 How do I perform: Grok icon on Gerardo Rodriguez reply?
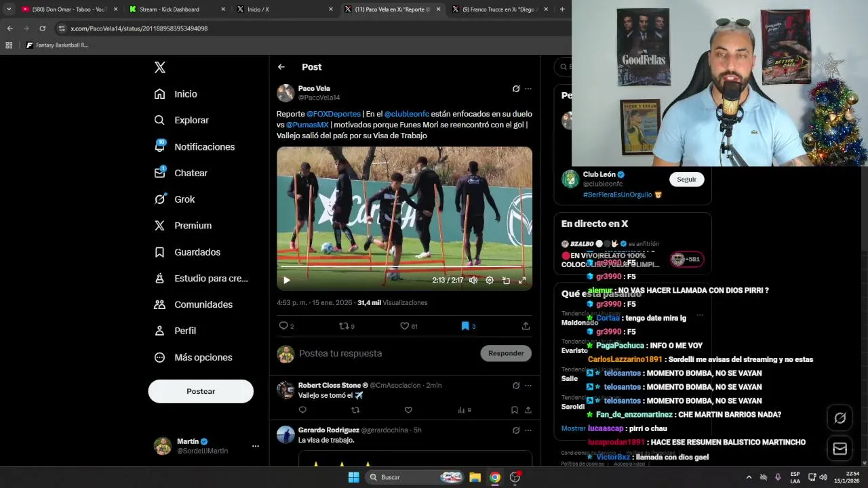[516, 430]
